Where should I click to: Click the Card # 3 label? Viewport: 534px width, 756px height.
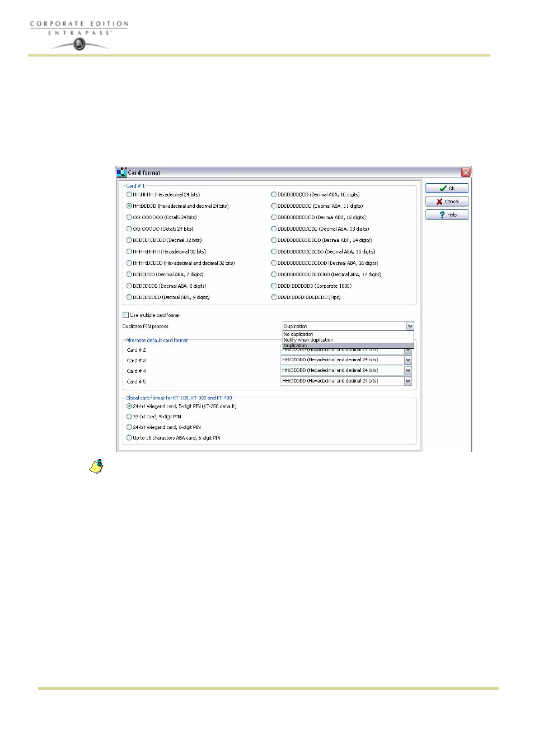pos(136,361)
